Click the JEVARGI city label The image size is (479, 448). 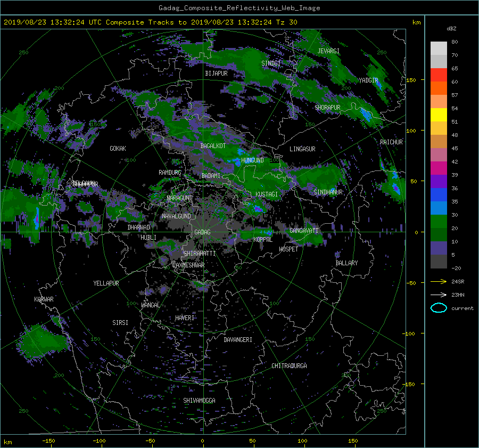click(x=328, y=51)
